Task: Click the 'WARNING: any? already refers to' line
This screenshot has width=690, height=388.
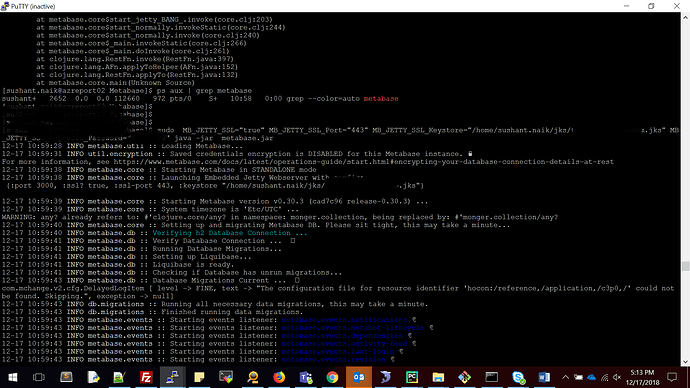Action: 280,217
